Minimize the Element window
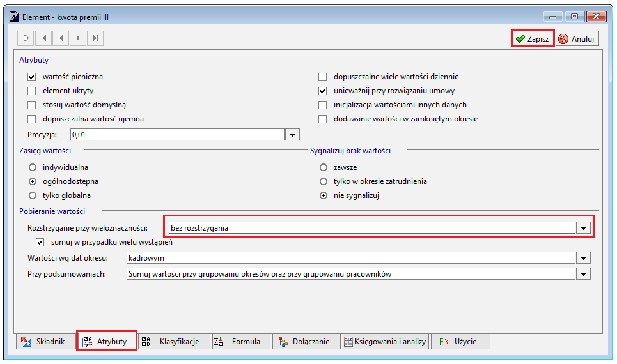The image size is (617, 364). 553,17
